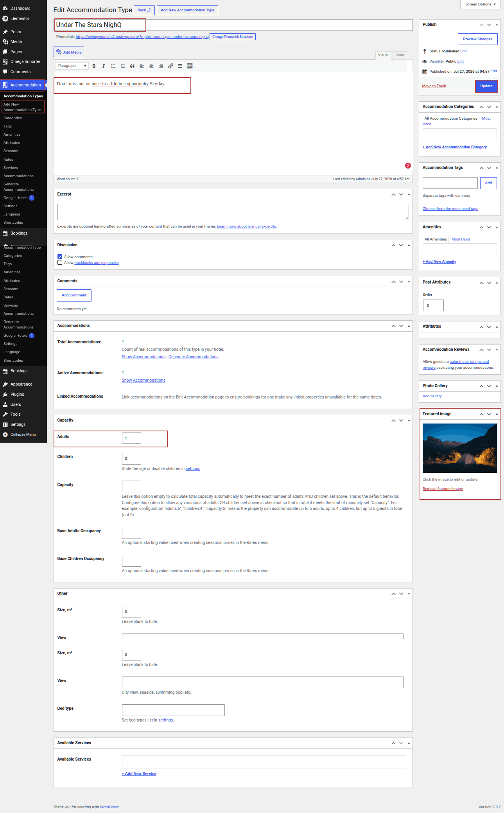Switch to the Code editor tab
Image resolution: width=504 pixels, height=813 pixels.
(400, 55)
